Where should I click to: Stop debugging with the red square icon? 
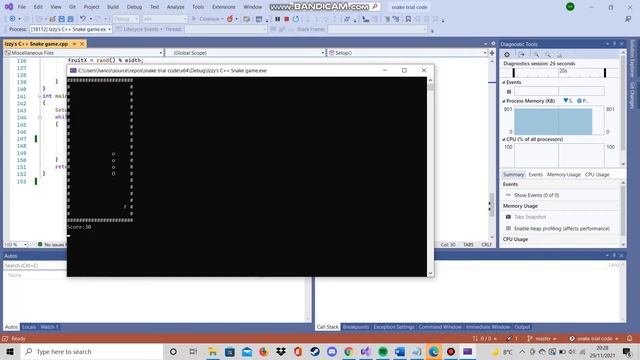(287, 19)
